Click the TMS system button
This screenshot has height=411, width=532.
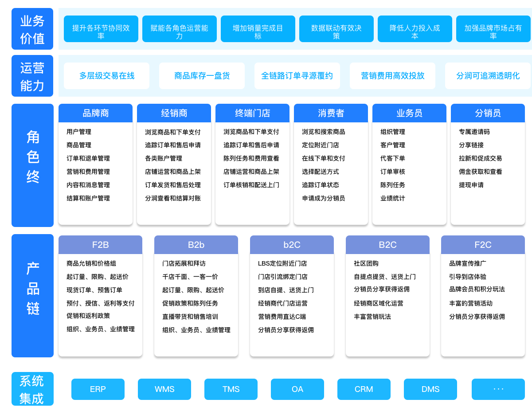pos(231,389)
